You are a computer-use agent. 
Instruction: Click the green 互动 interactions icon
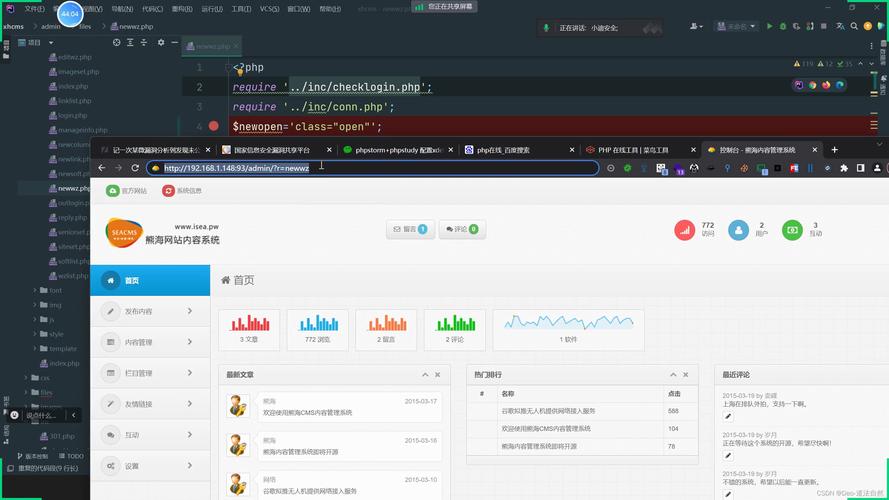pyautogui.click(x=792, y=230)
